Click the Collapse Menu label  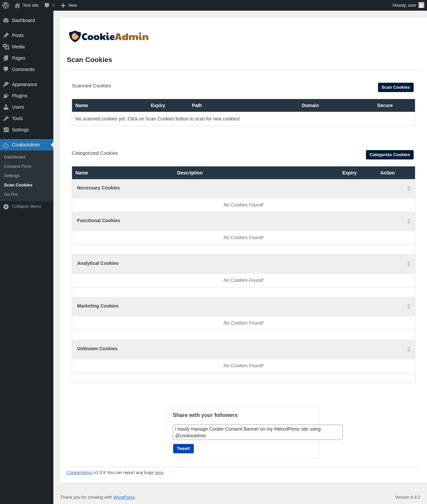click(26, 206)
